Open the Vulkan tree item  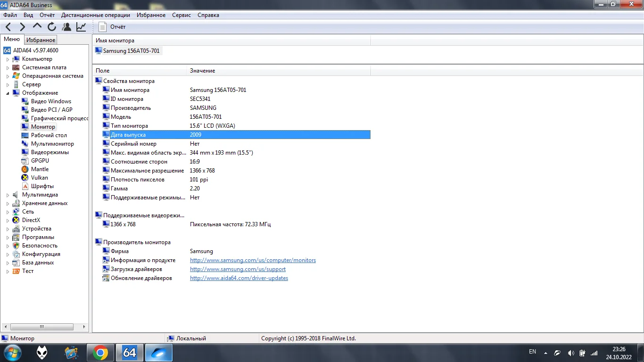40,178
